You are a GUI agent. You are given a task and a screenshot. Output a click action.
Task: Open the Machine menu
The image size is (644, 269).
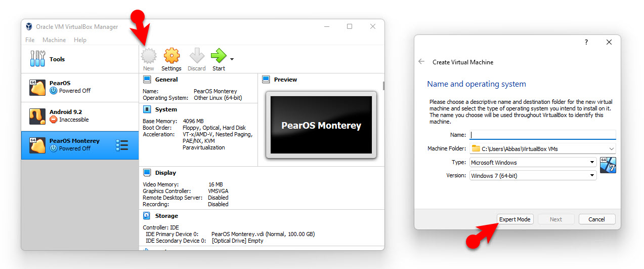coord(54,40)
